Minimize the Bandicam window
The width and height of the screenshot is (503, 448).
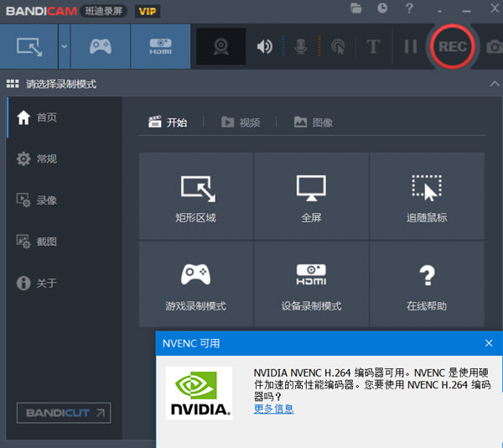click(466, 11)
